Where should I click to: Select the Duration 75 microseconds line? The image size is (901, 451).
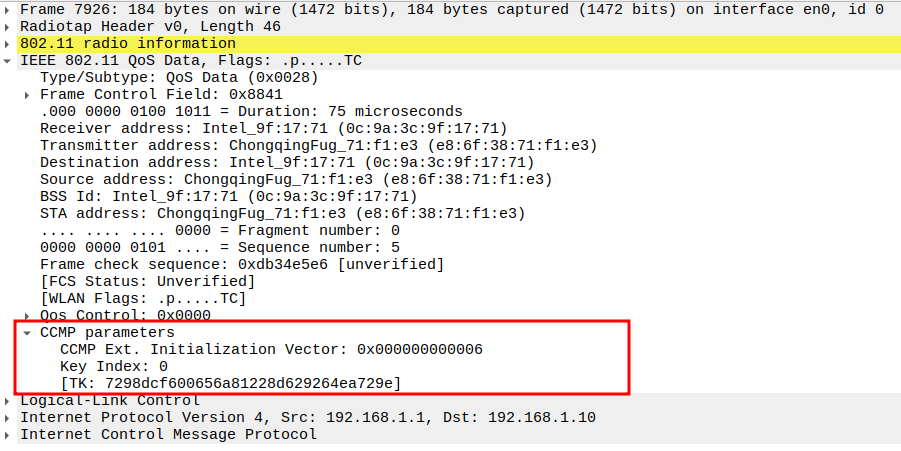coord(250,111)
